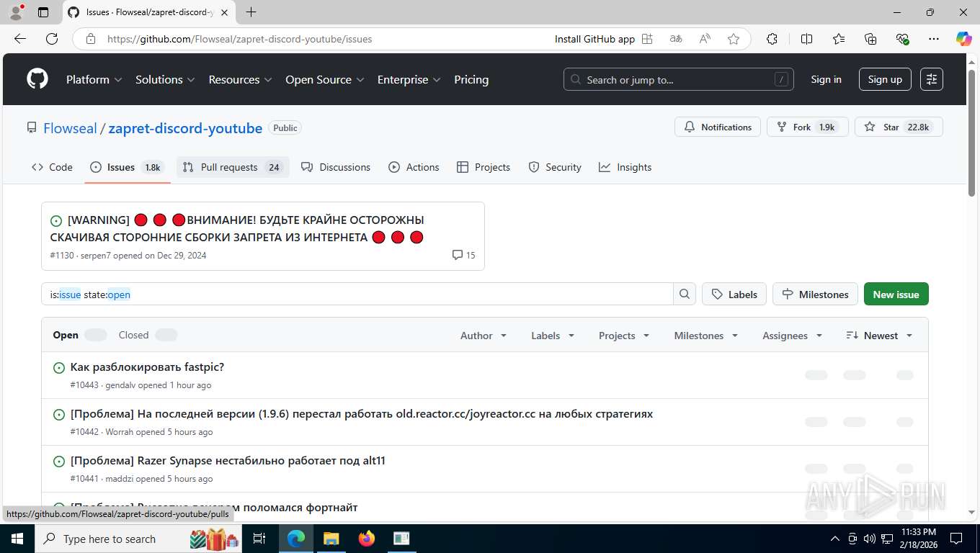980x553 pixels.
Task: Open collections icon in toolbar
Action: pyautogui.click(x=870, y=39)
